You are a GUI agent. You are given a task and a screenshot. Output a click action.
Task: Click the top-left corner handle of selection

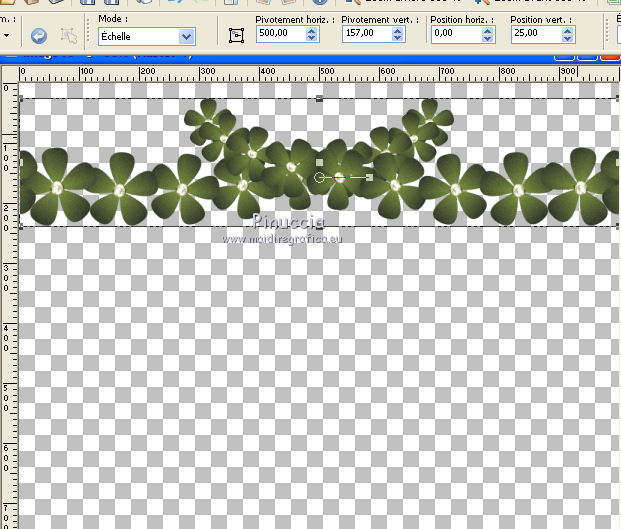pyautogui.click(x=21, y=99)
